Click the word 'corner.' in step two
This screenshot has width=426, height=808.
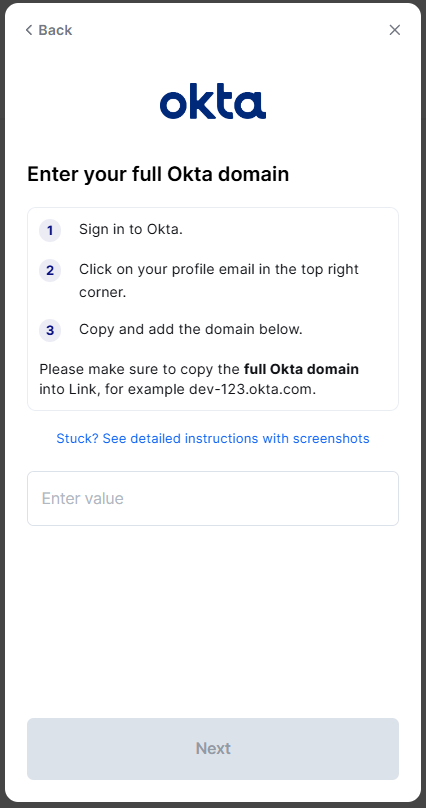103,293
